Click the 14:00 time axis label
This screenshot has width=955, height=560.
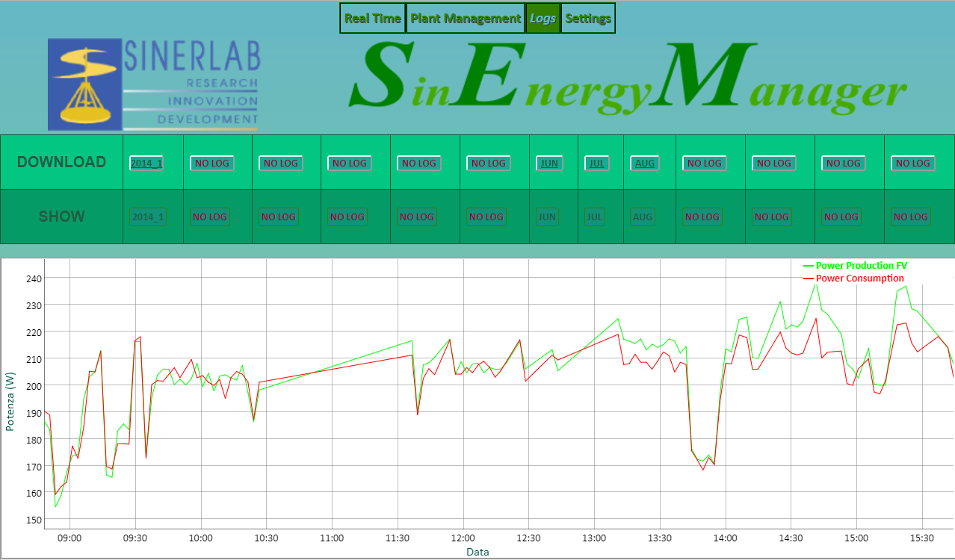click(x=726, y=538)
